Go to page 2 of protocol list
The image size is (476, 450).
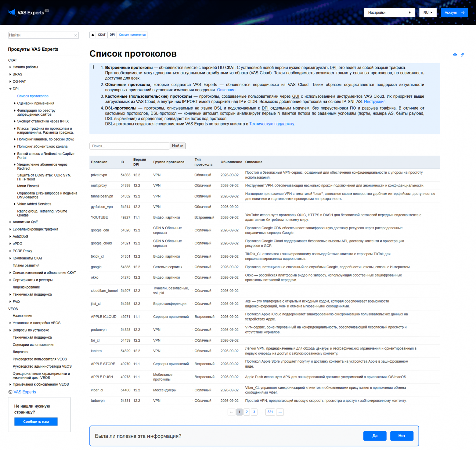pyautogui.click(x=247, y=412)
